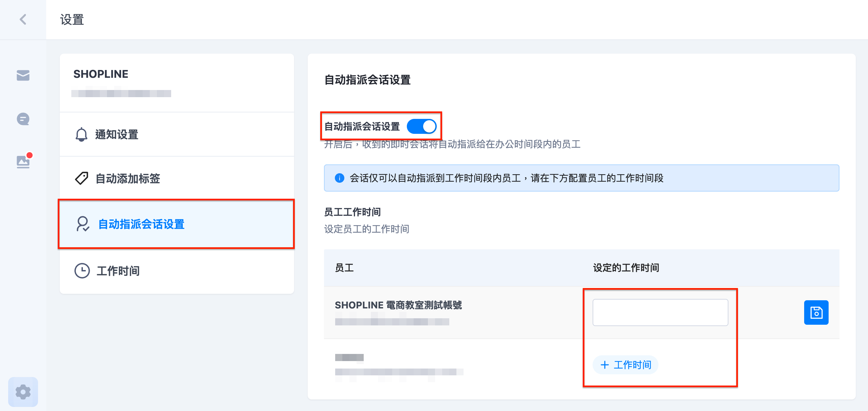Open the image inbox icon with red dot
Screen dimensions: 868x411
coord(24,161)
